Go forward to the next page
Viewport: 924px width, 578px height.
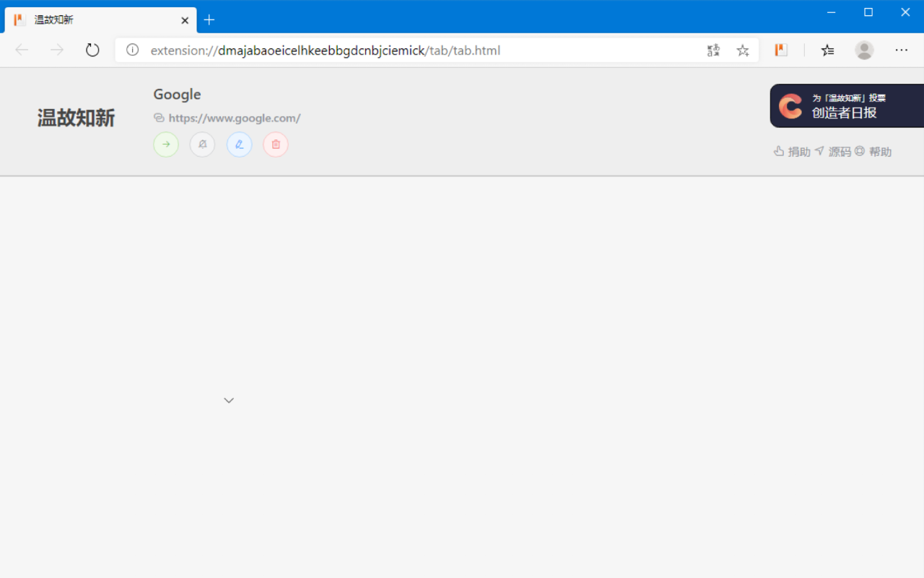pos(57,50)
